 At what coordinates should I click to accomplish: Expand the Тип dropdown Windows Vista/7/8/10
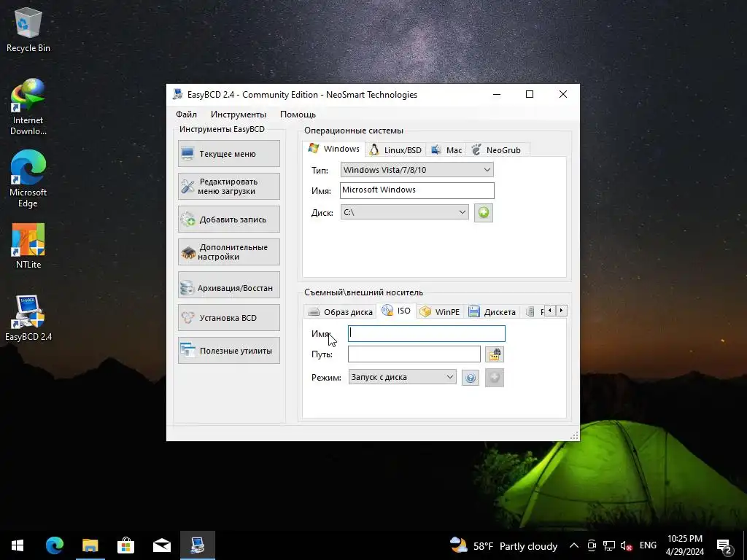pos(417,169)
